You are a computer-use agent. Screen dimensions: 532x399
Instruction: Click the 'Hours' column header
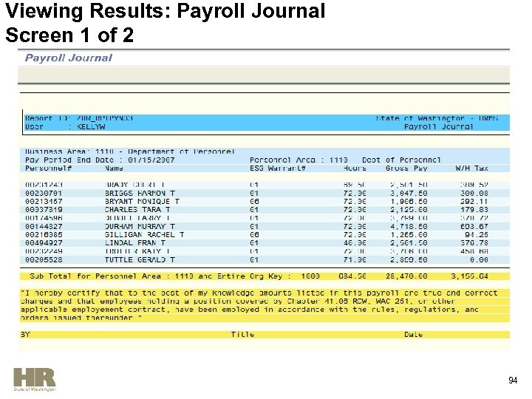355,168
